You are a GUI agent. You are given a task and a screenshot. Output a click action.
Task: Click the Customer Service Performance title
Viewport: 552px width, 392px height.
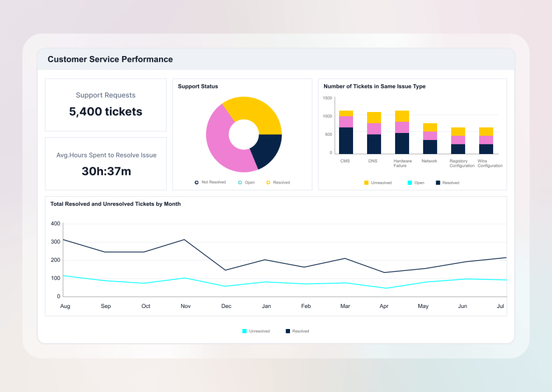[110, 59]
